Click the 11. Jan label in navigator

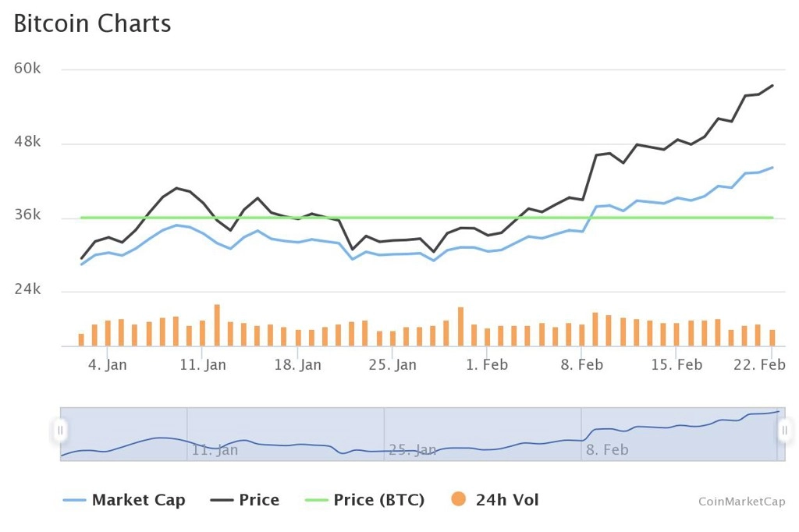coord(215,449)
